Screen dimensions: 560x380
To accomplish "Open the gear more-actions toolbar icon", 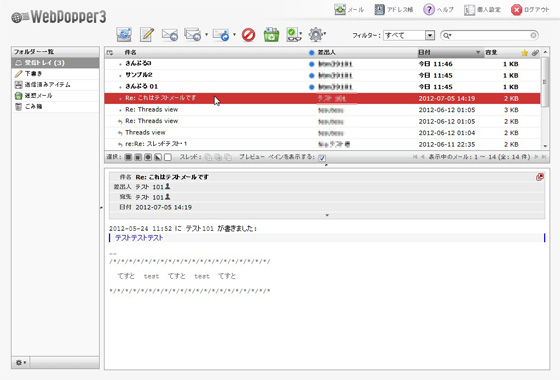I will tap(316, 35).
